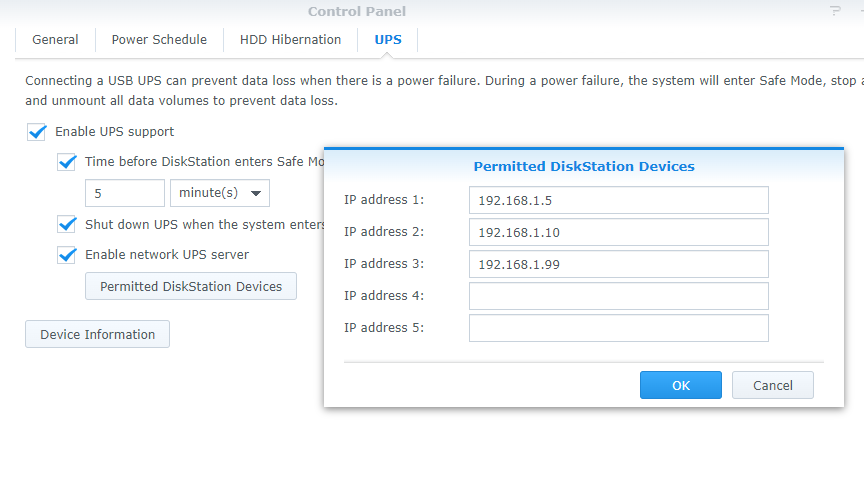Go to the HDD Hibernation tab
864x478 pixels.
coord(290,40)
